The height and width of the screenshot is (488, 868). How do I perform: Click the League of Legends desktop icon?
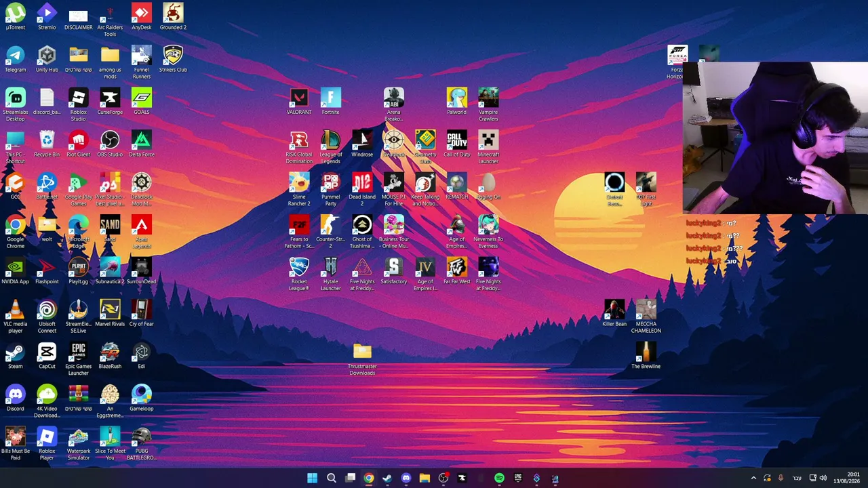click(330, 147)
